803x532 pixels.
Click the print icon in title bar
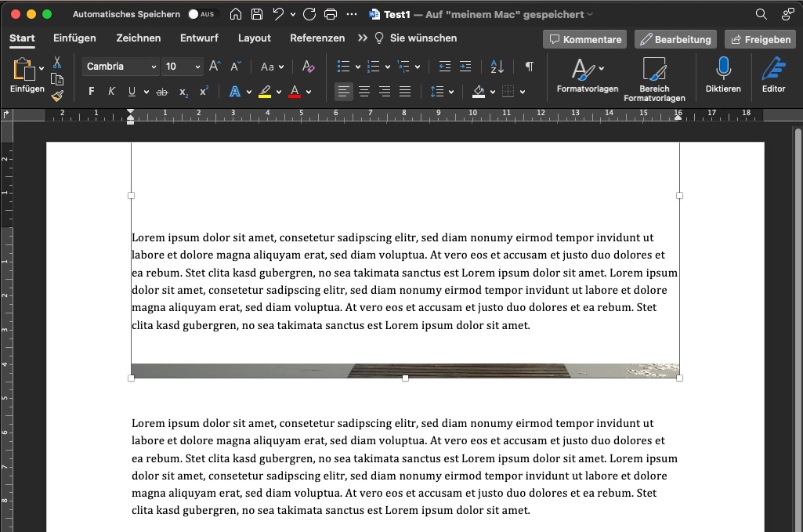point(331,14)
